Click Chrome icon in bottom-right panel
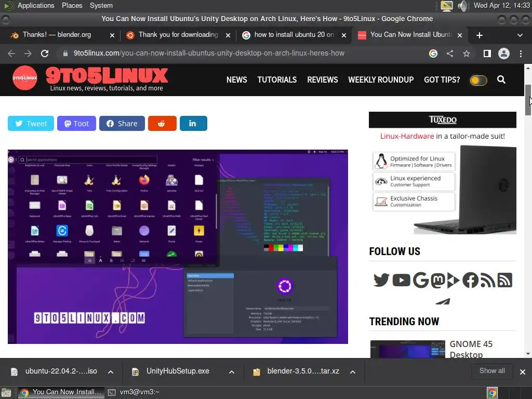The width and height of the screenshot is (532, 399). click(x=492, y=393)
